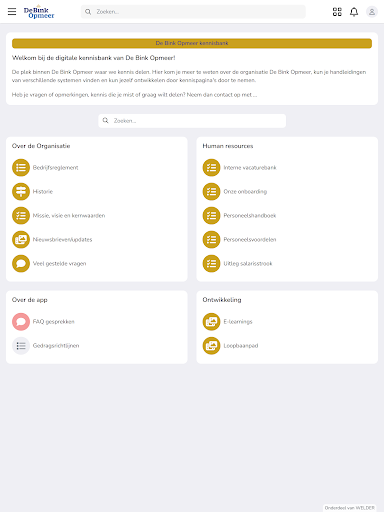Click the E-learnings icon
Viewport: 384px width, 512px height.
coord(211,322)
